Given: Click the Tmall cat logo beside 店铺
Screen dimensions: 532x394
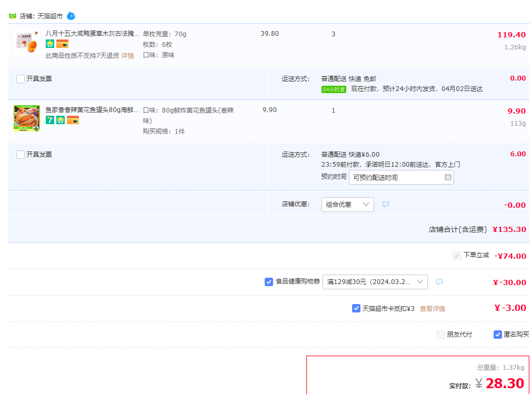Looking at the screenshot, I should tap(13, 16).
